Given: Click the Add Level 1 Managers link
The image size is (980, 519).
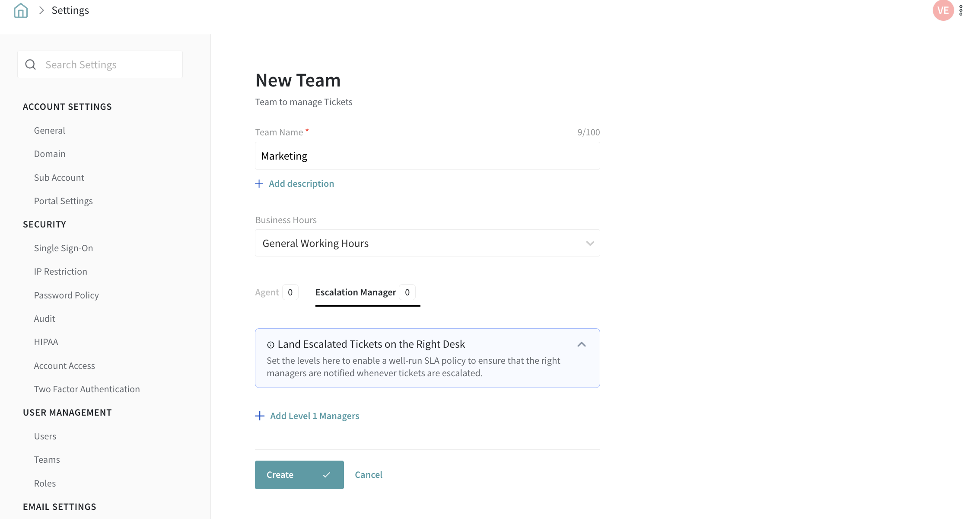Looking at the screenshot, I should pos(315,416).
